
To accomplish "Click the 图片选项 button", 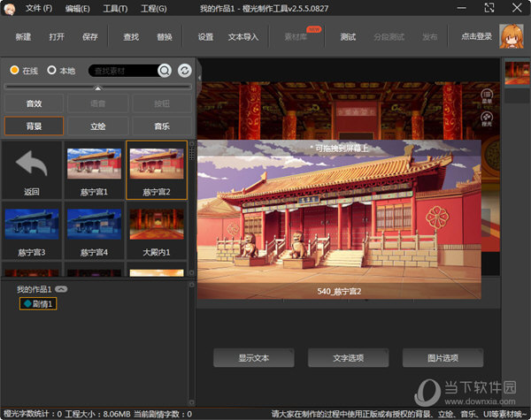I will (x=442, y=358).
